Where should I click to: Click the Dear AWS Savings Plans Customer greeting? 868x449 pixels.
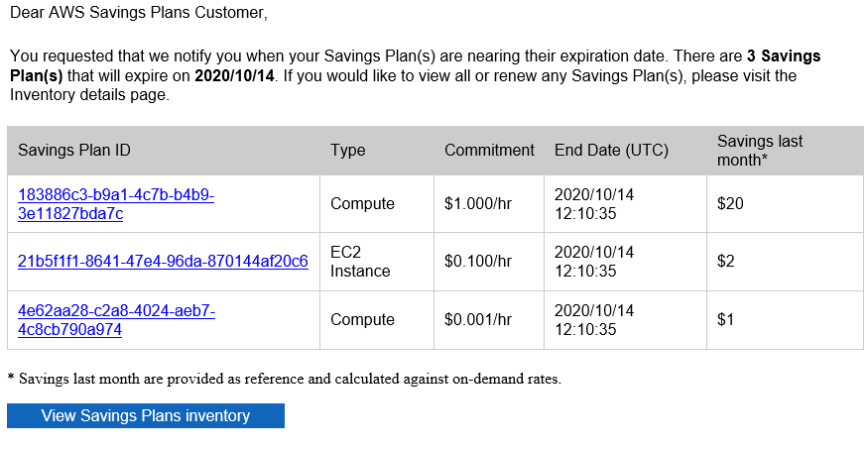(138, 14)
